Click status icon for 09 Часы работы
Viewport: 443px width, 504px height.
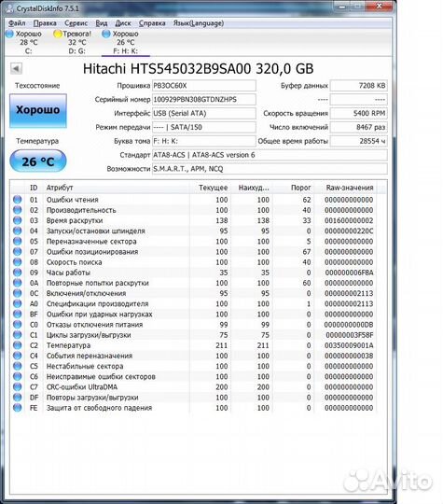18,273
